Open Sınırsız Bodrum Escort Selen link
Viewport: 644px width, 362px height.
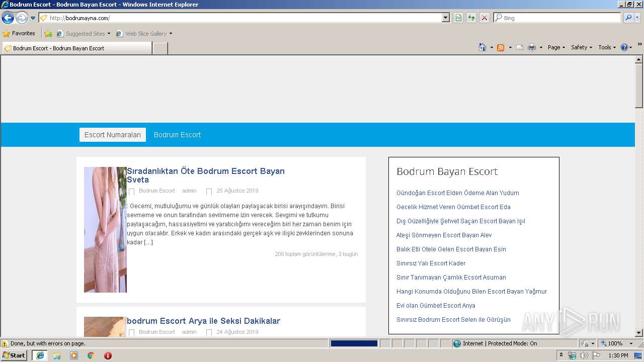(453, 320)
